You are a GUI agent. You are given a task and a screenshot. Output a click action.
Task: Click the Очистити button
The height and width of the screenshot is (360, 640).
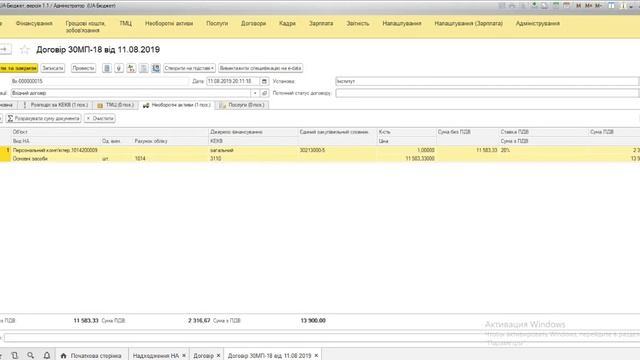point(100,118)
